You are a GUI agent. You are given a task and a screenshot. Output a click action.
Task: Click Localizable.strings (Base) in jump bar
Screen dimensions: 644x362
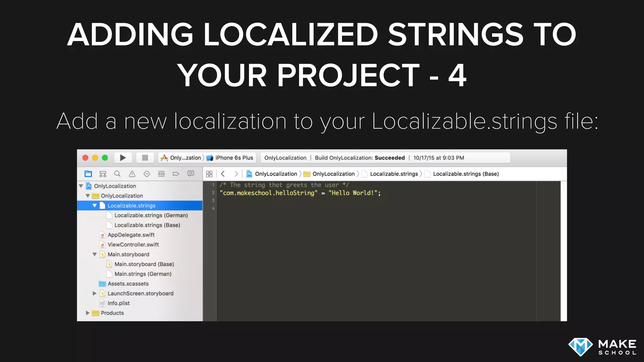tap(462, 174)
